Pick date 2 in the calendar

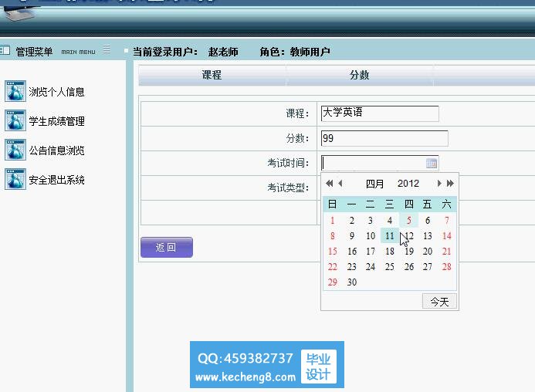[352, 221]
